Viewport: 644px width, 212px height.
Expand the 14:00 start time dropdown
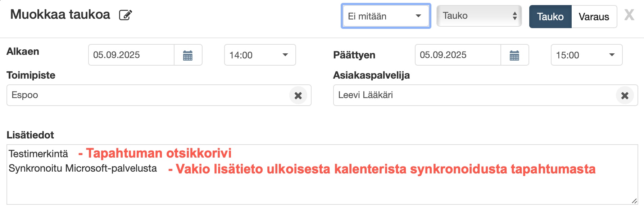pyautogui.click(x=260, y=55)
